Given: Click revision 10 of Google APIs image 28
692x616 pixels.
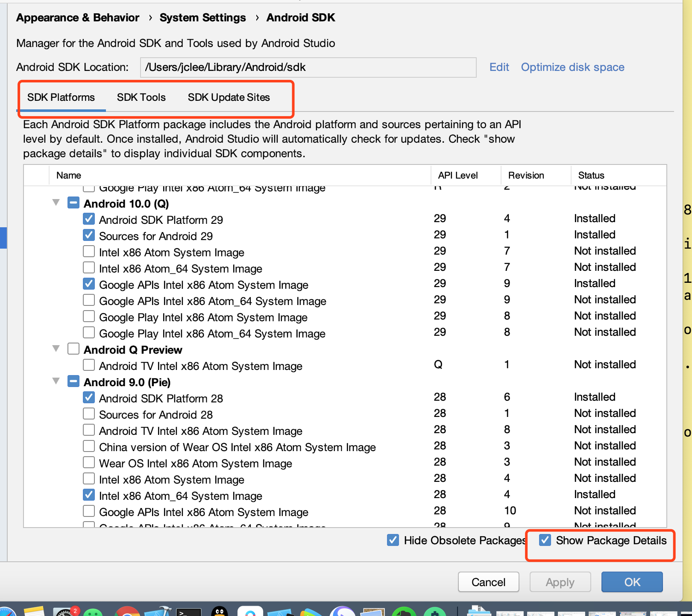Looking at the screenshot, I should [x=510, y=510].
